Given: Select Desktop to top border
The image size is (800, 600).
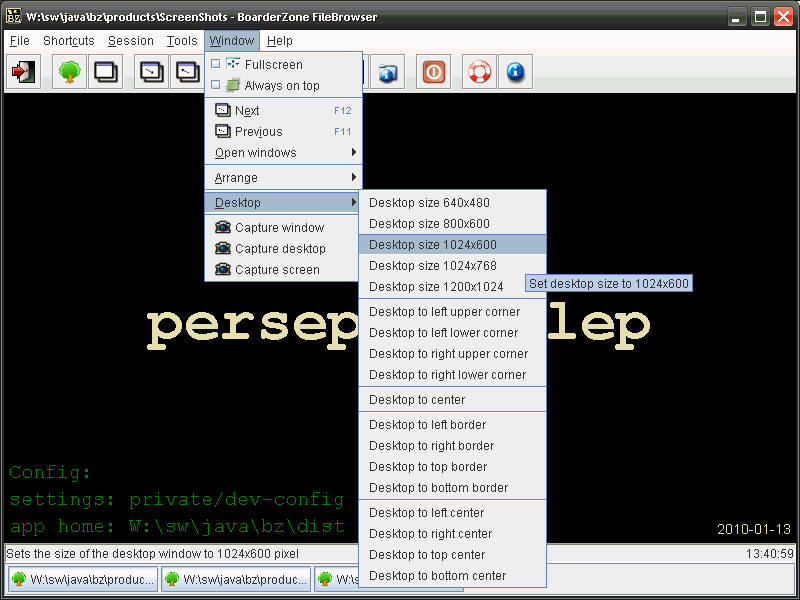Looking at the screenshot, I should click(453, 466).
